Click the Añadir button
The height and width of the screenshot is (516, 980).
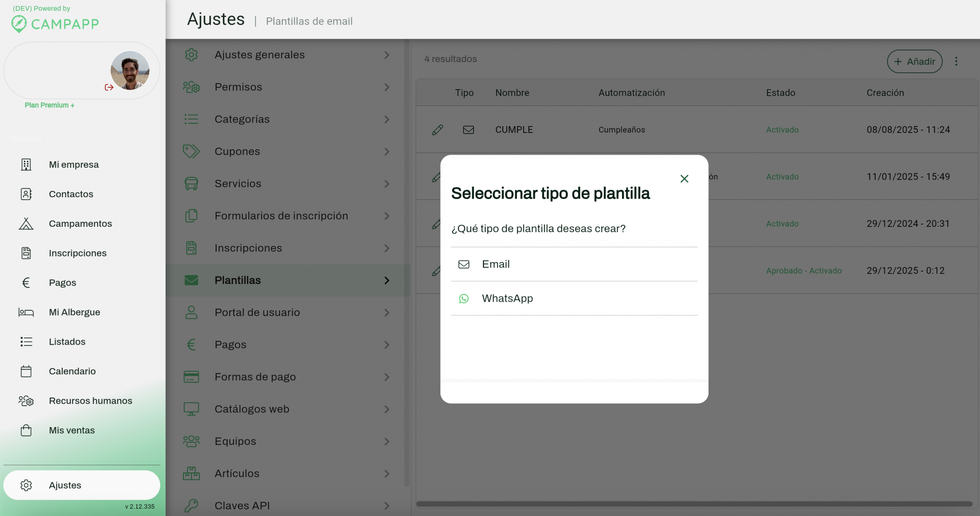pos(914,61)
